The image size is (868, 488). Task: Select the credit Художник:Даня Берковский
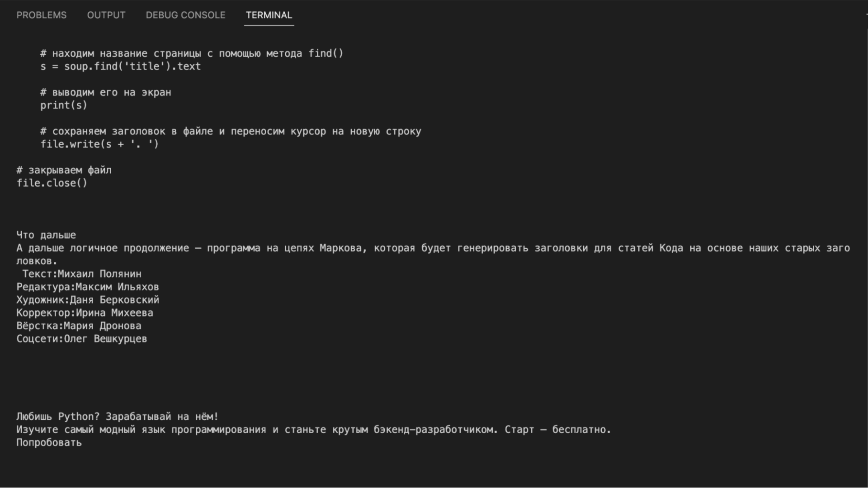pyautogui.click(x=88, y=299)
